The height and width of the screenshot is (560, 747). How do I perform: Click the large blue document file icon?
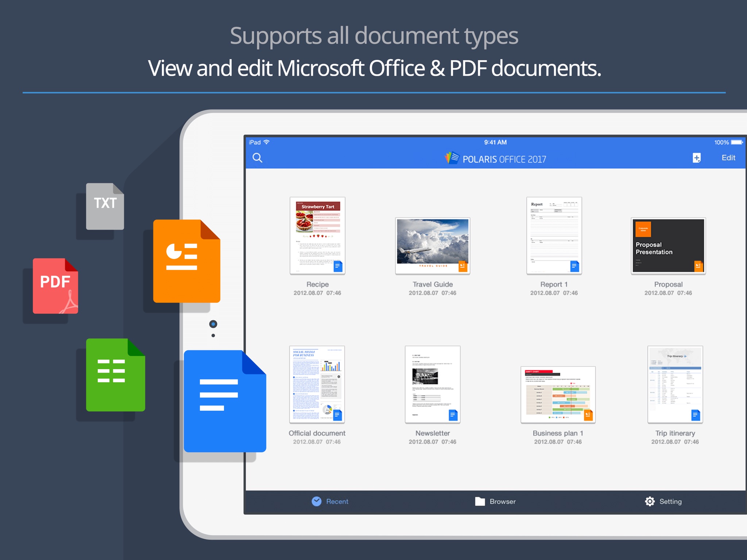click(x=225, y=401)
